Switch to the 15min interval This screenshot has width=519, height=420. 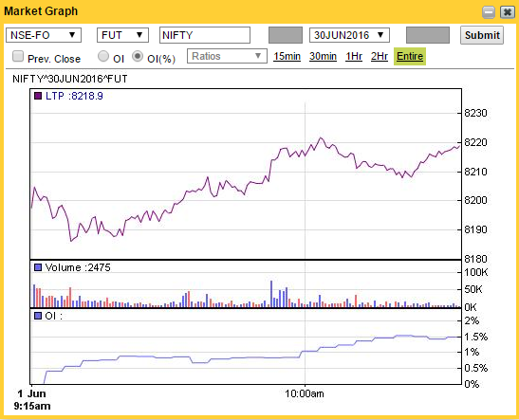287,57
